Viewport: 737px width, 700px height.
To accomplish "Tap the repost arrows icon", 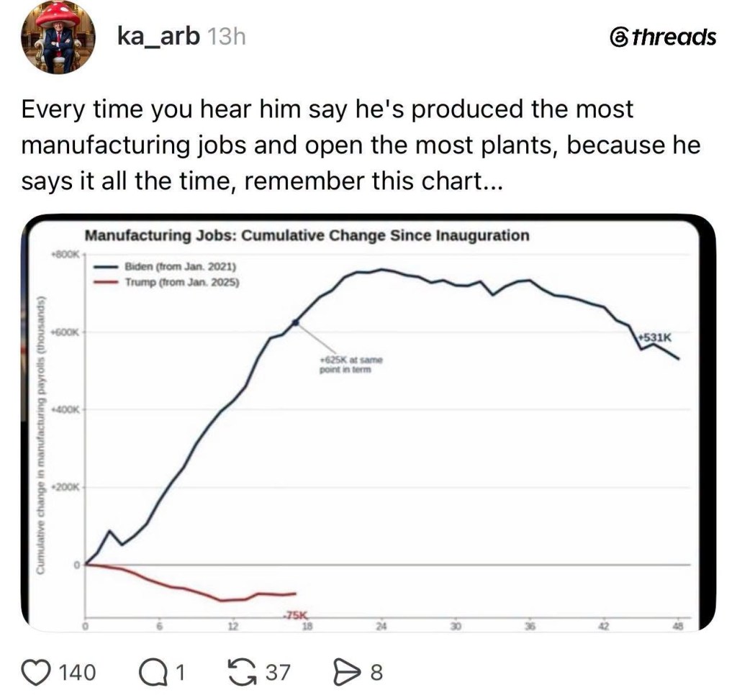I will point(243,672).
